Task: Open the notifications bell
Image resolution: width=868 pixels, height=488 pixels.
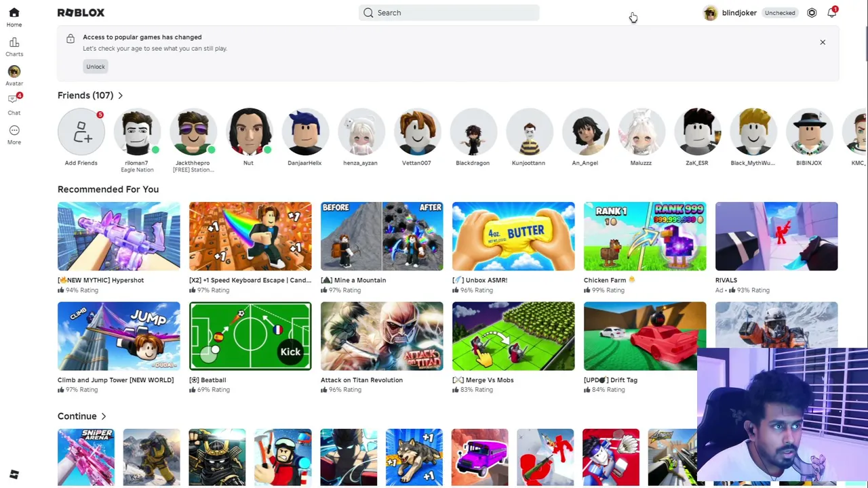Action: pyautogui.click(x=831, y=12)
